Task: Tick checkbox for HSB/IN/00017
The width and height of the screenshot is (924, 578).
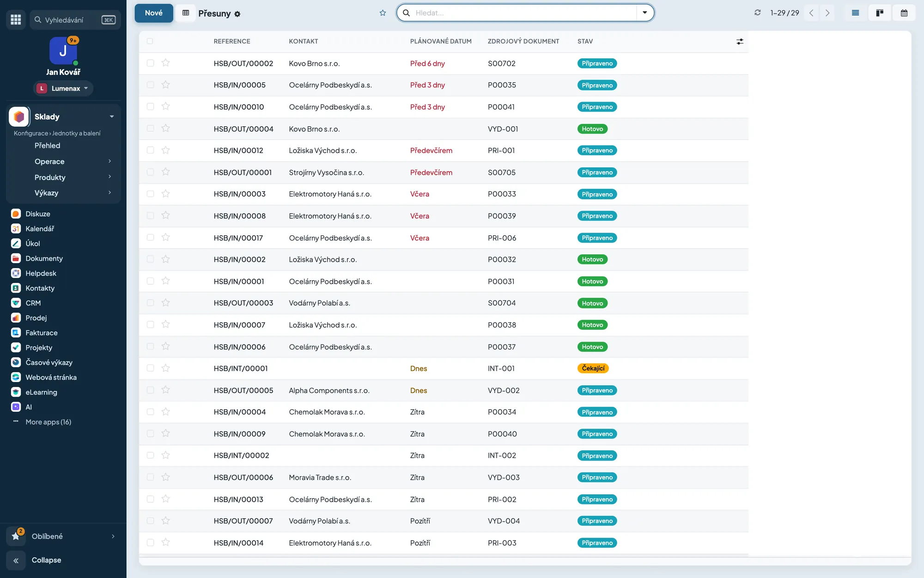Action: pos(150,237)
